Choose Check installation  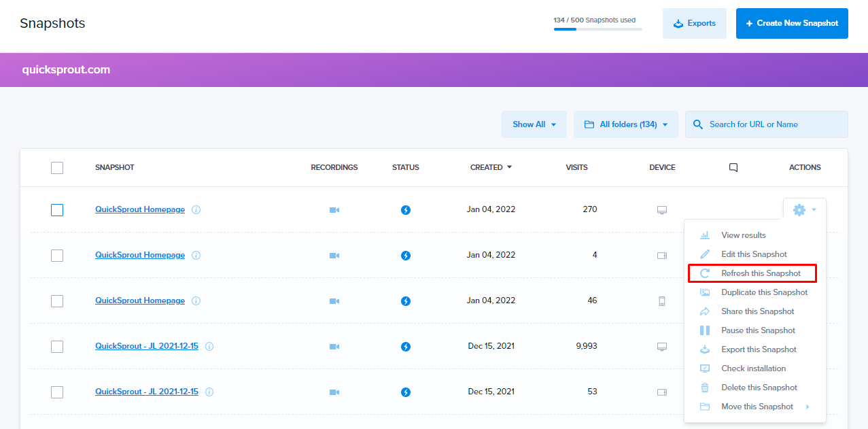(755, 368)
